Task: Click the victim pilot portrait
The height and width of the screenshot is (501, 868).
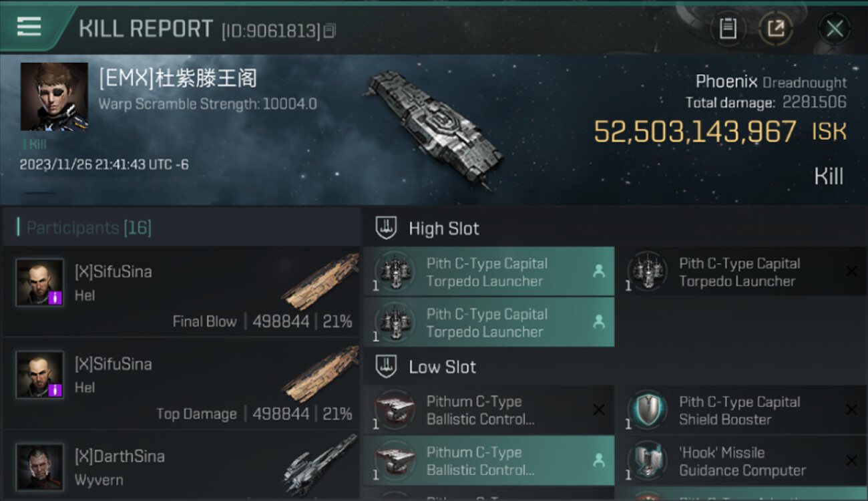Action: pos(54,96)
